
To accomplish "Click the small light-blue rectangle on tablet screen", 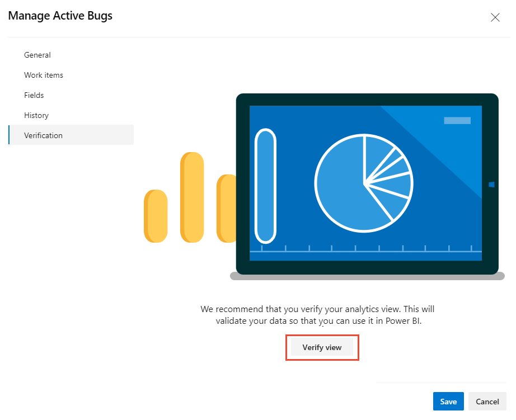I will [457, 121].
